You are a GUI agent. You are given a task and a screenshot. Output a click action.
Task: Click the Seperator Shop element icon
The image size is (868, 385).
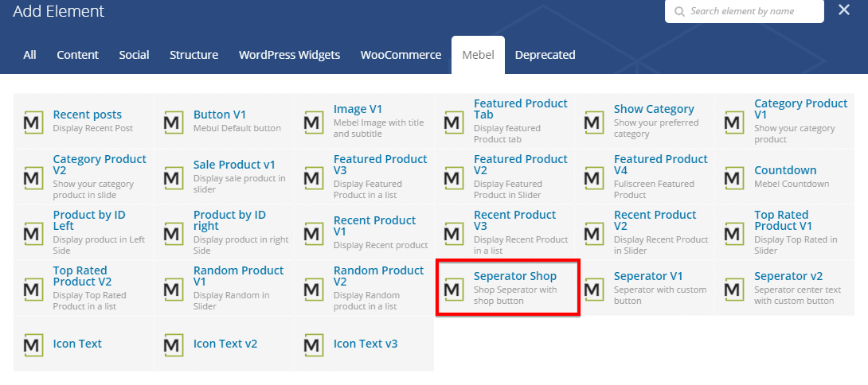pos(453,289)
